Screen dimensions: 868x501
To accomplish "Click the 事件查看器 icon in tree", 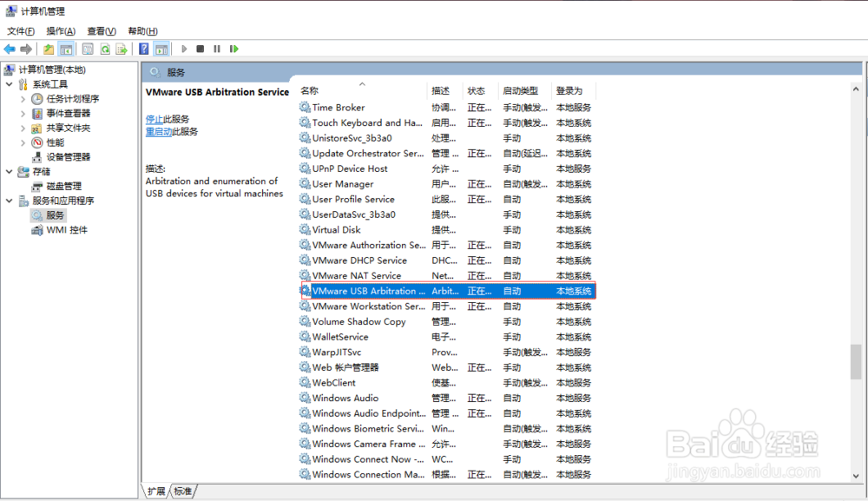I will 36,114.
